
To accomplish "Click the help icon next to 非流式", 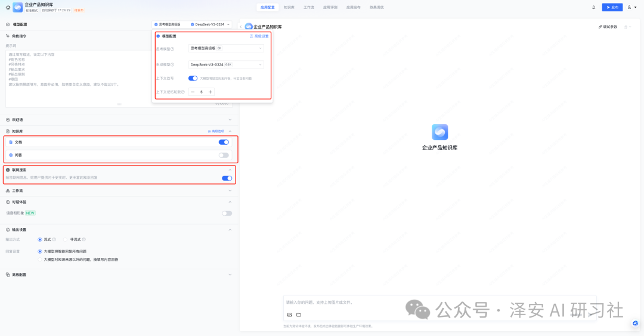I will point(84,239).
